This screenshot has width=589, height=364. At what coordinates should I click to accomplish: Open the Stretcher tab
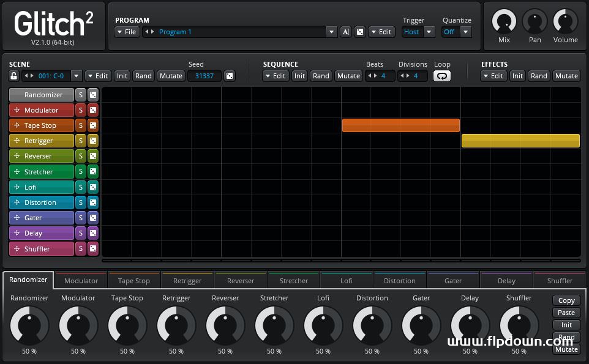click(294, 281)
